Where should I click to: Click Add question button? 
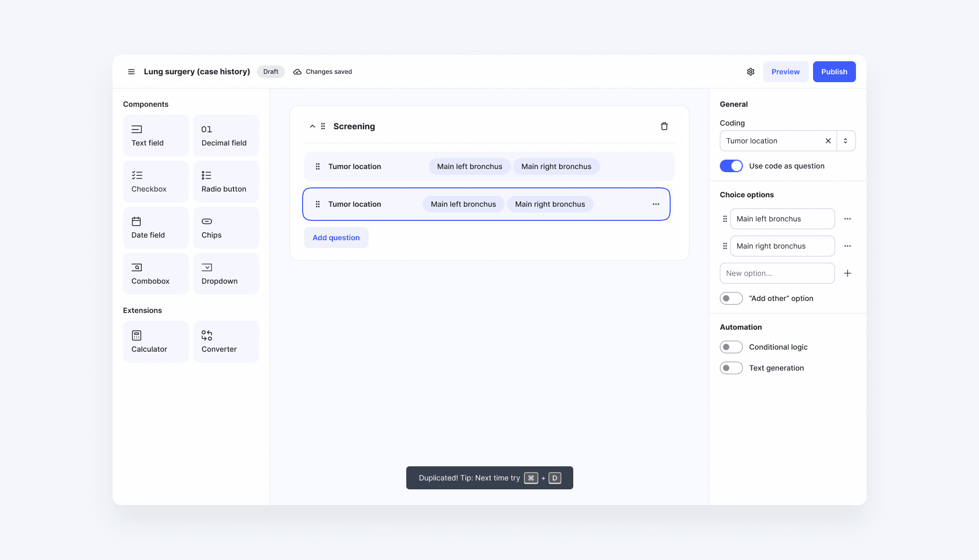(336, 238)
